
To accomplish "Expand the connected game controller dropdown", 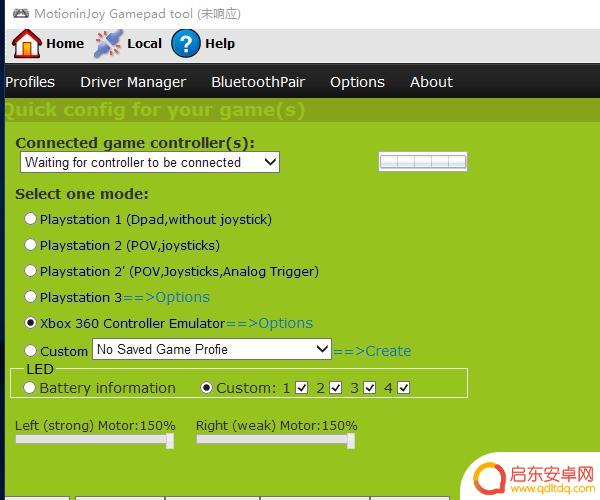I will [x=150, y=162].
